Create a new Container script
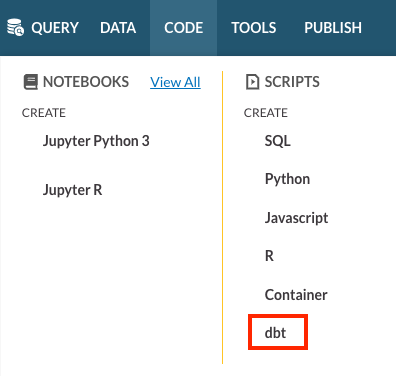 tap(296, 295)
